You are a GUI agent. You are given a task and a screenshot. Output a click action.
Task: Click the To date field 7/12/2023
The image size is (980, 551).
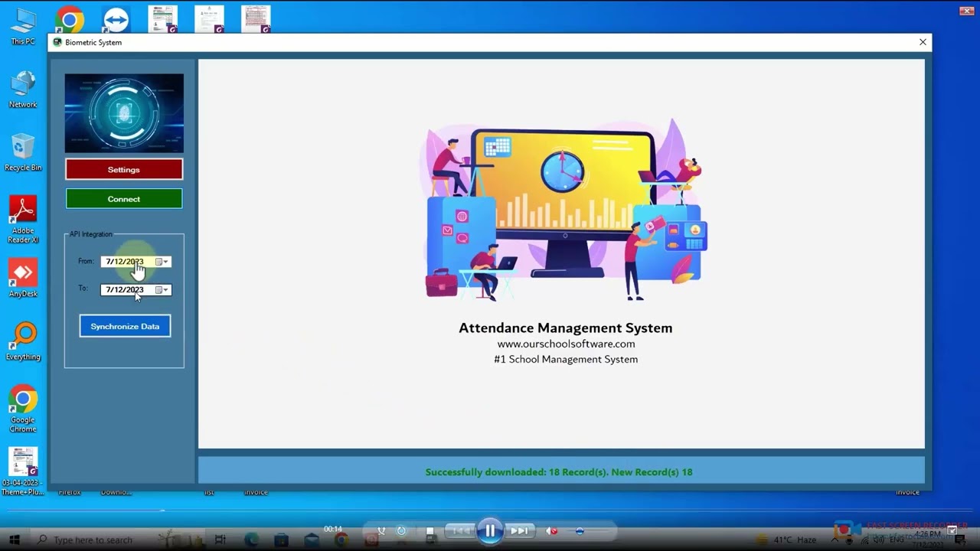coord(136,290)
